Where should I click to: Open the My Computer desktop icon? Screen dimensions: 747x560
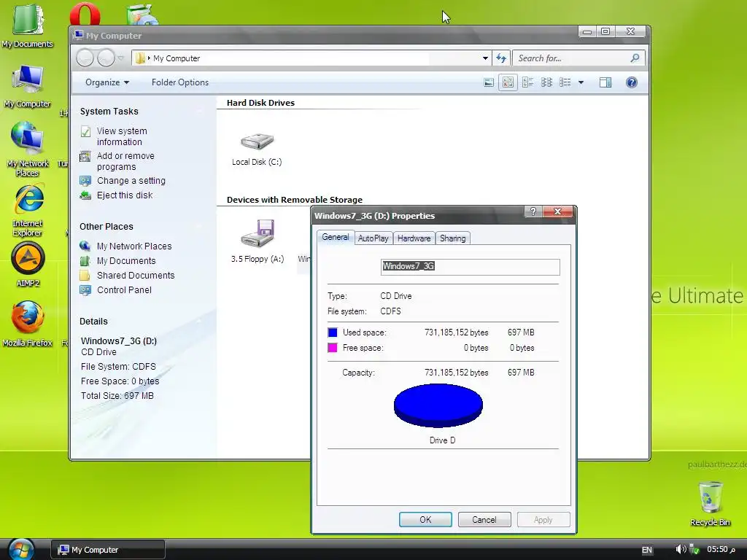coord(27,86)
